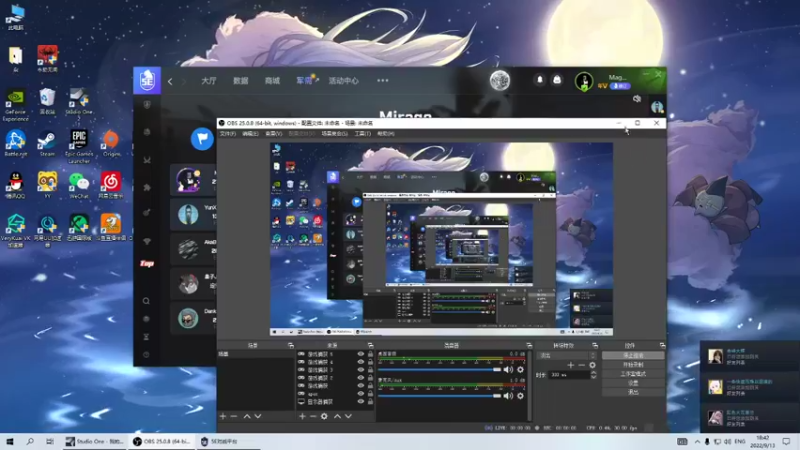Pop out the Controls panel dock icon

coord(662,345)
